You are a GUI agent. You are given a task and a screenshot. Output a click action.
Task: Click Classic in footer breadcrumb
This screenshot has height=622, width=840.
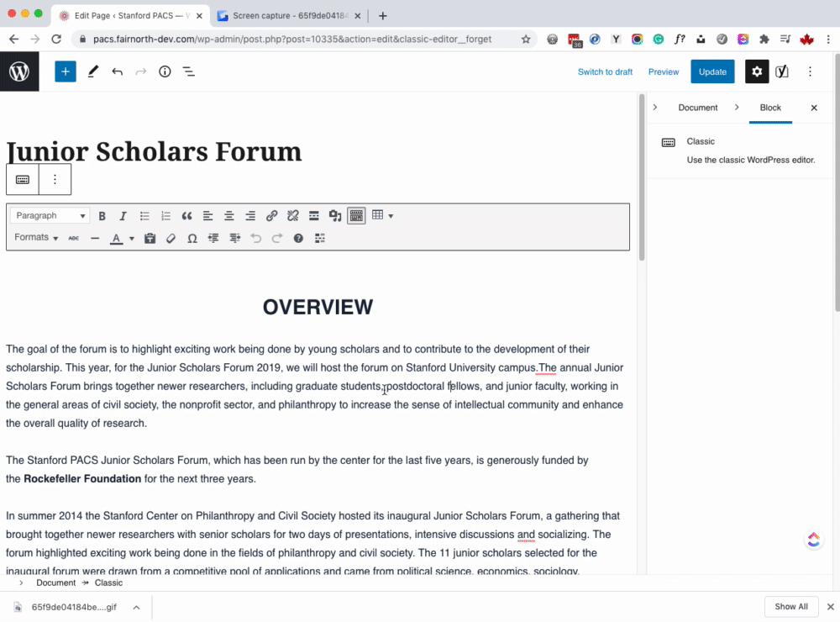pos(108,582)
